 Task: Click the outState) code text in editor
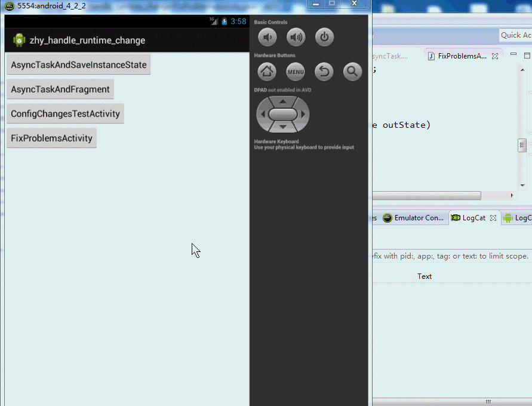tap(407, 125)
